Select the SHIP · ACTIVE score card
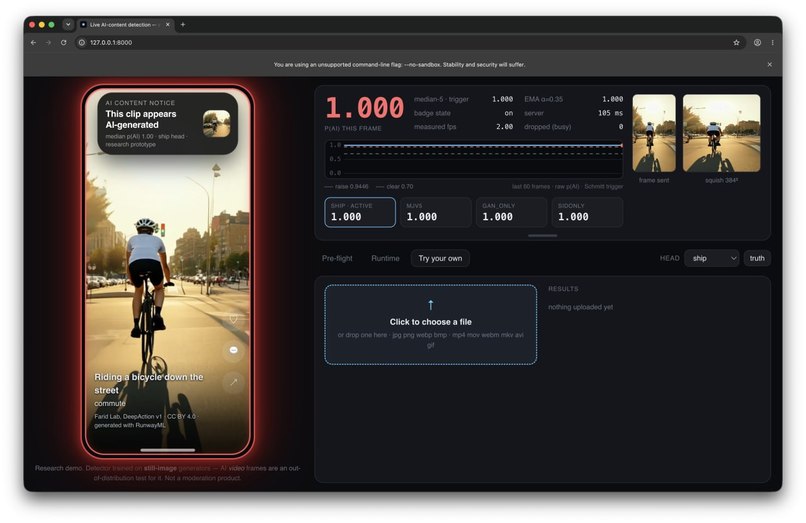The width and height of the screenshot is (806, 523). (360, 212)
